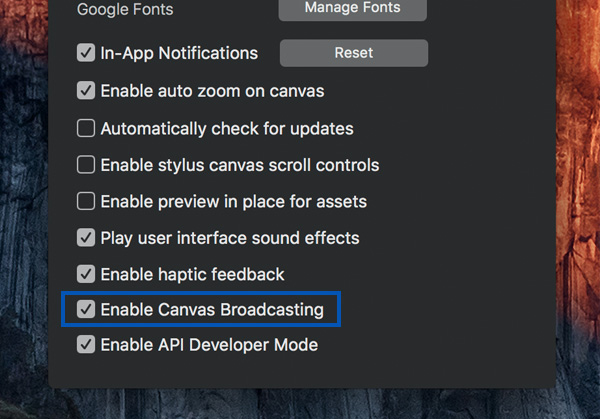Click the "Automatically check for updates" label text
The image size is (600, 419).
227,128
